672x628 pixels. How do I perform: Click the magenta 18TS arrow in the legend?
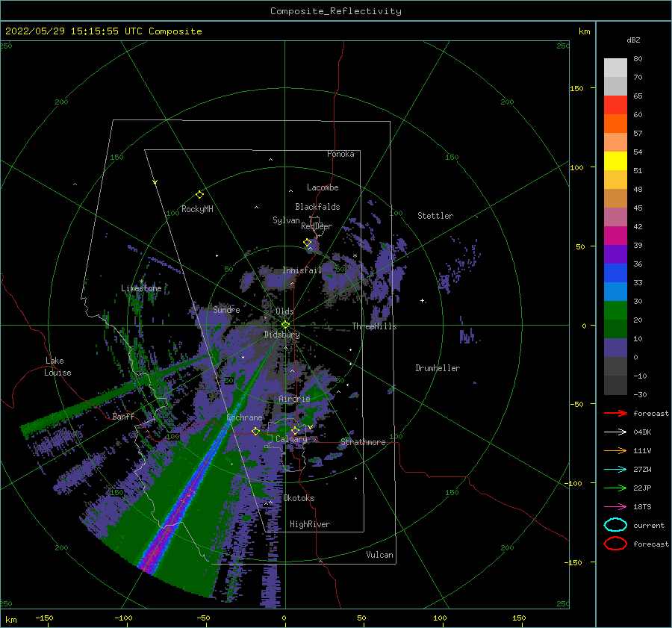tap(615, 507)
